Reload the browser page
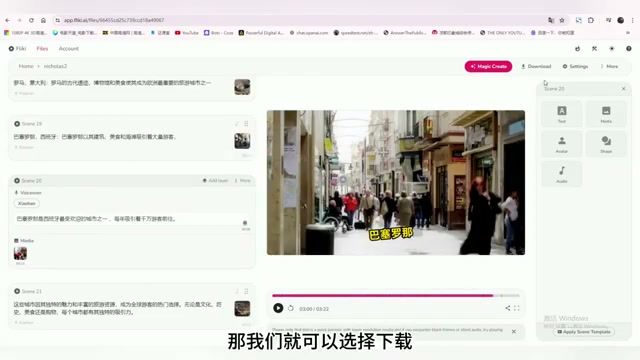 (x=31, y=20)
